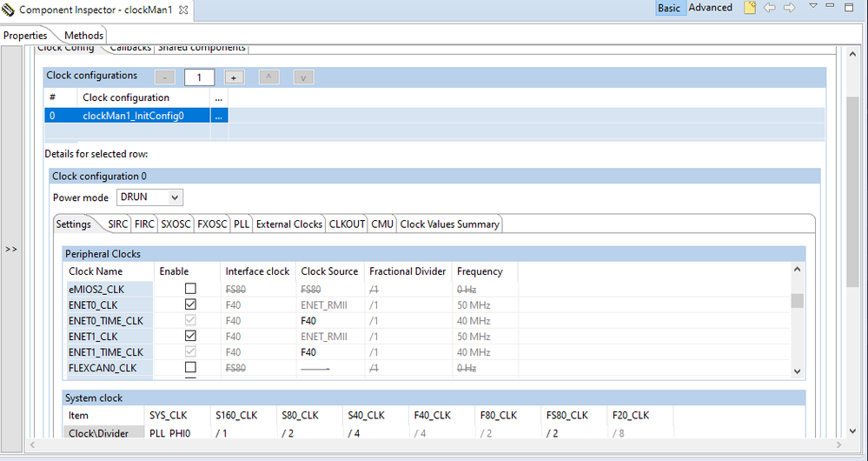Click ENET1_TIME_CLK clock source F40

click(x=308, y=352)
